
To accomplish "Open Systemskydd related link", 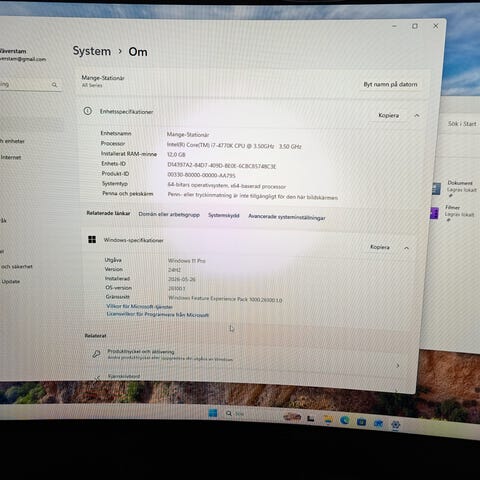I will pyautogui.click(x=224, y=215).
